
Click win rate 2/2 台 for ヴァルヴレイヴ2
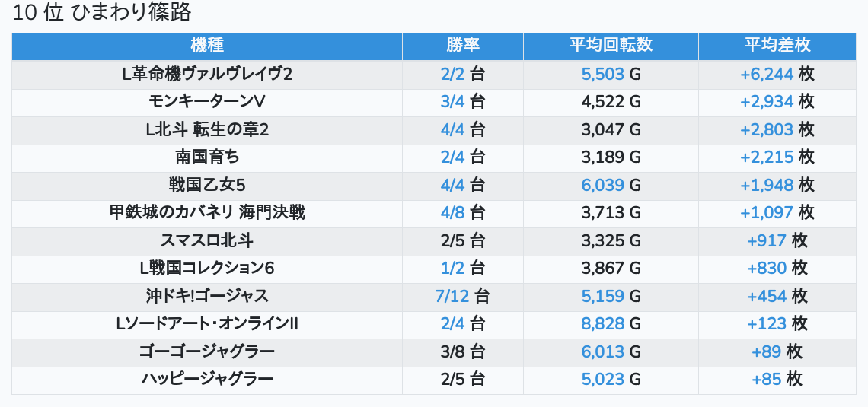point(463,74)
